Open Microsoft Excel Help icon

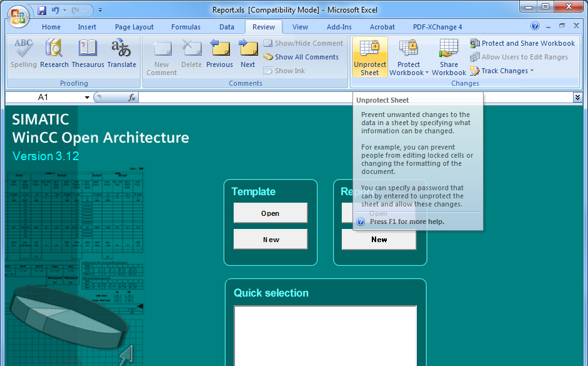point(535,26)
